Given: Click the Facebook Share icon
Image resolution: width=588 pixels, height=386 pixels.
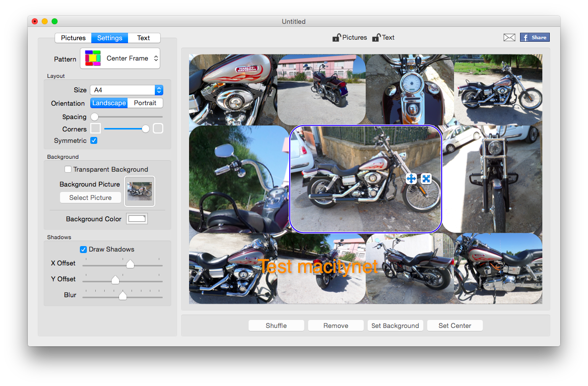Looking at the screenshot, I should point(534,38).
